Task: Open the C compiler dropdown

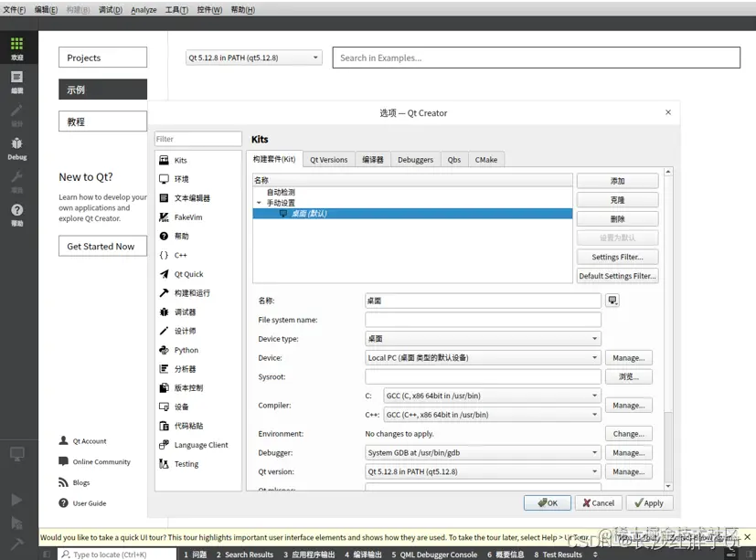Action: 492,396
